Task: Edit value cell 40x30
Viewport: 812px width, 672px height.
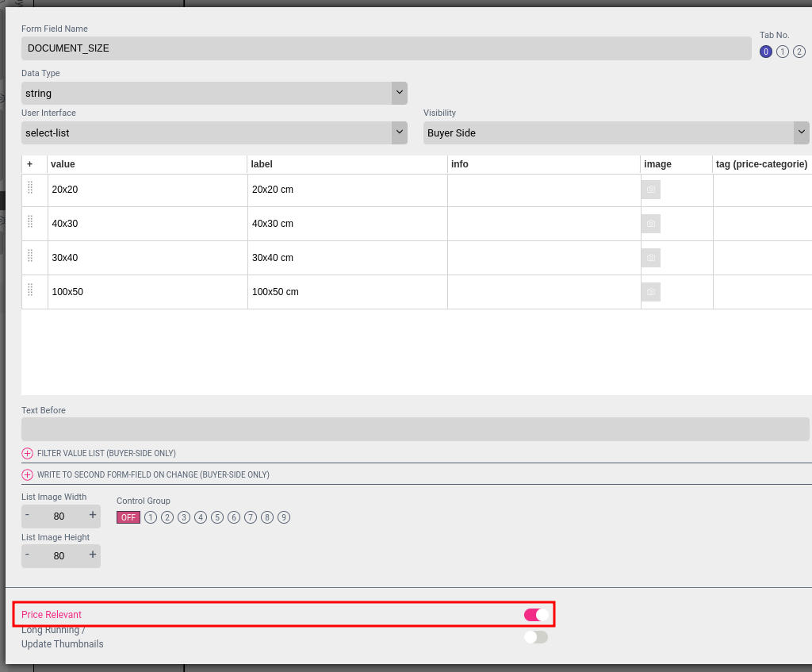Action: [x=147, y=224]
